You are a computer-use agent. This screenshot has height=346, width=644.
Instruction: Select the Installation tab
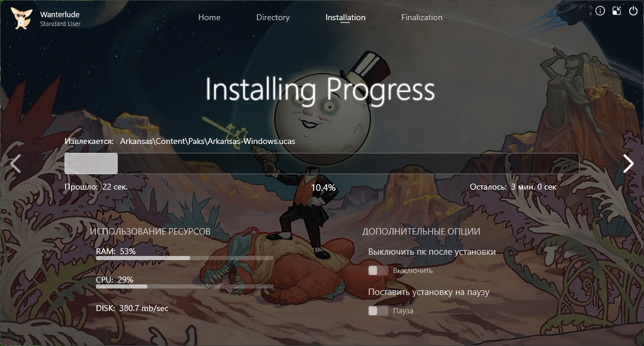345,17
